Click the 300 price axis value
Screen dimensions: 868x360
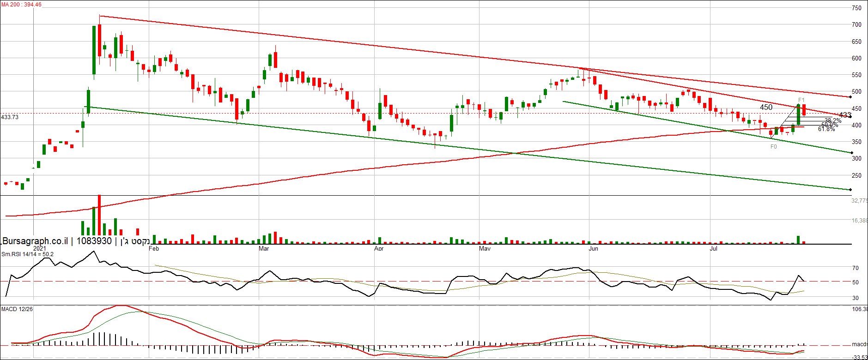coord(856,158)
